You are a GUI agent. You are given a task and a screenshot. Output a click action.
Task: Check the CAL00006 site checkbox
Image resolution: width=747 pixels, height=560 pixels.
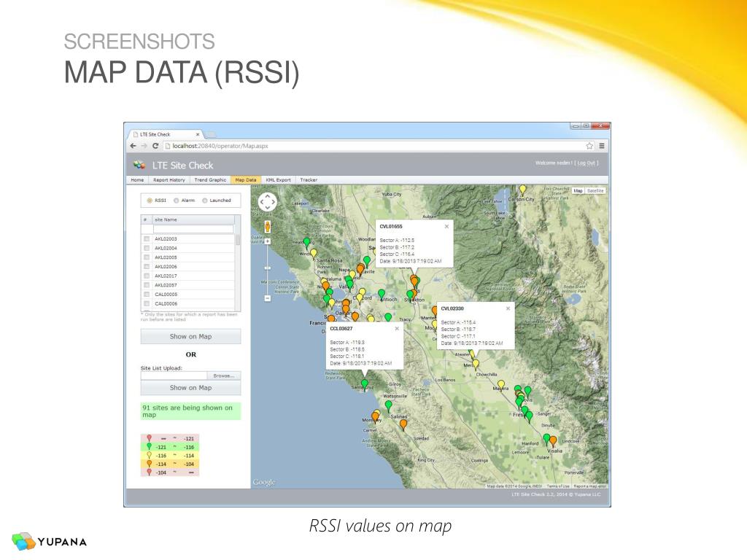pyautogui.click(x=147, y=303)
